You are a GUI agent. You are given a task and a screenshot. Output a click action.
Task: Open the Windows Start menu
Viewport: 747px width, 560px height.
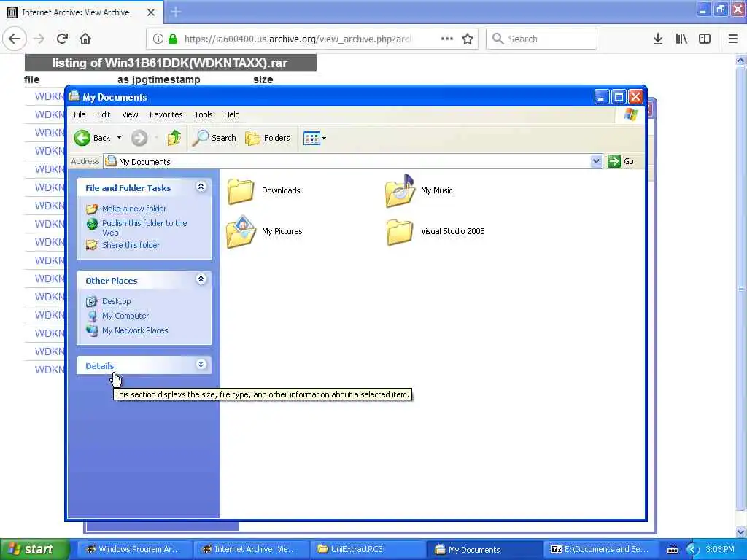coord(34,549)
